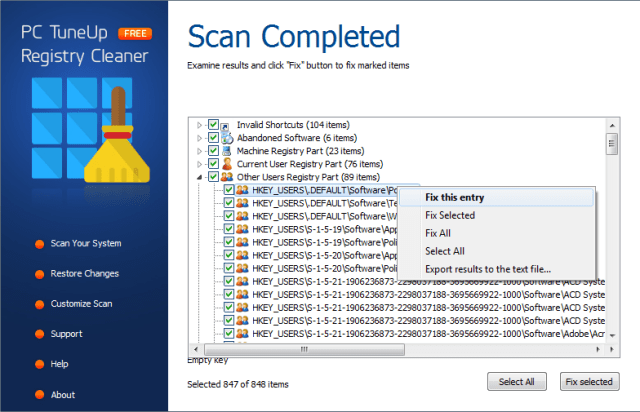Click the Machine Registry Part computer icon
The image size is (640, 412).
point(227,151)
